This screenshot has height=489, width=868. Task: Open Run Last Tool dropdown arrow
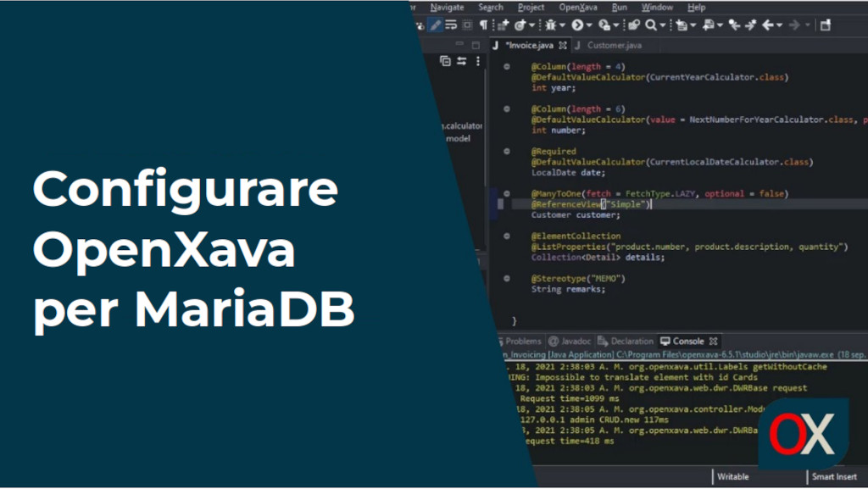coord(616,25)
